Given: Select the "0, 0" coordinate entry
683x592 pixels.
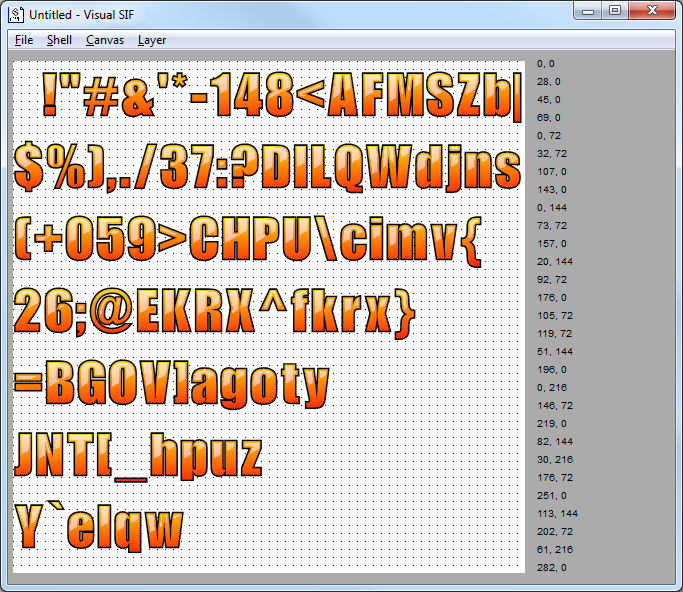Looking at the screenshot, I should pyautogui.click(x=547, y=63).
